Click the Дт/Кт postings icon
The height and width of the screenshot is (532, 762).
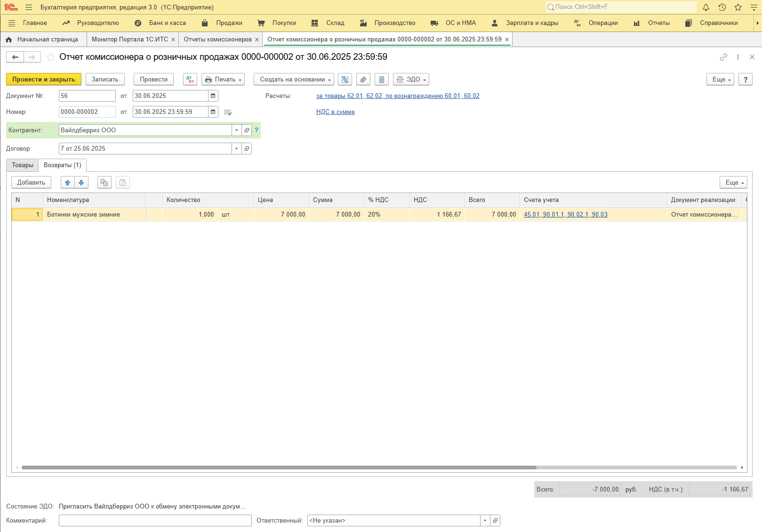(190, 80)
